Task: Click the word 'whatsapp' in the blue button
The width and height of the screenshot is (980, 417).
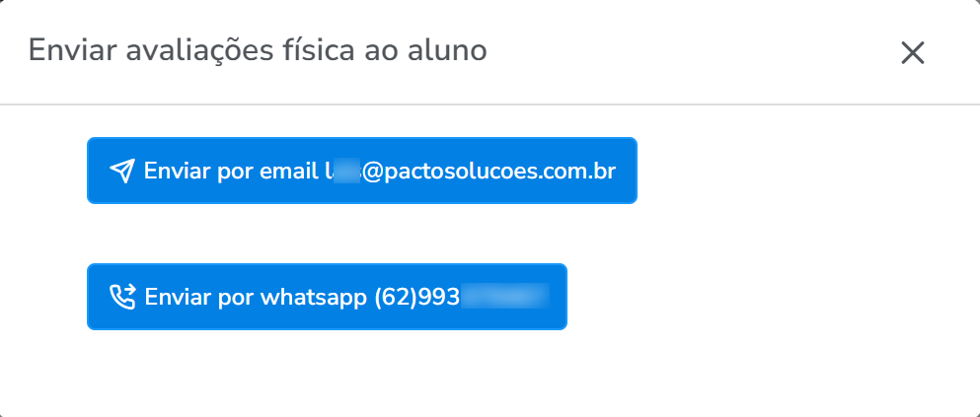Action: coord(313,298)
